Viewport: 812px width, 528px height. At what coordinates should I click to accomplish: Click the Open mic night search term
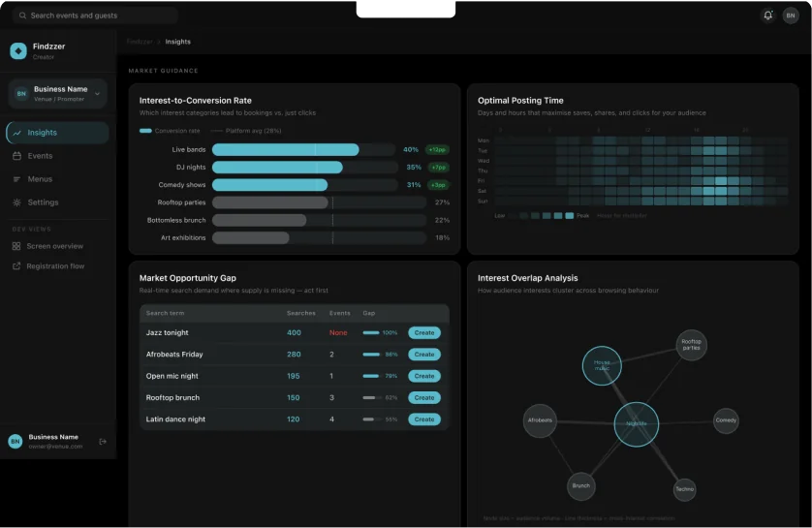point(172,376)
